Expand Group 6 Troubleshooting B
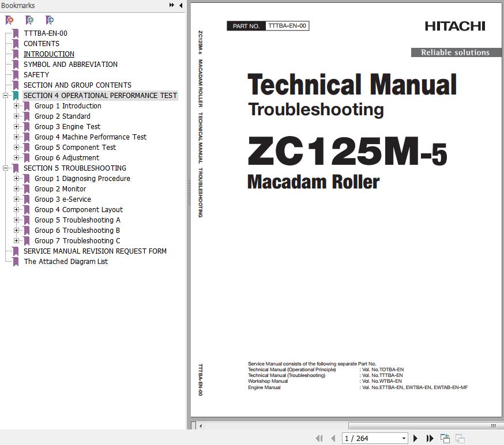This screenshot has width=504, height=445. [16, 231]
